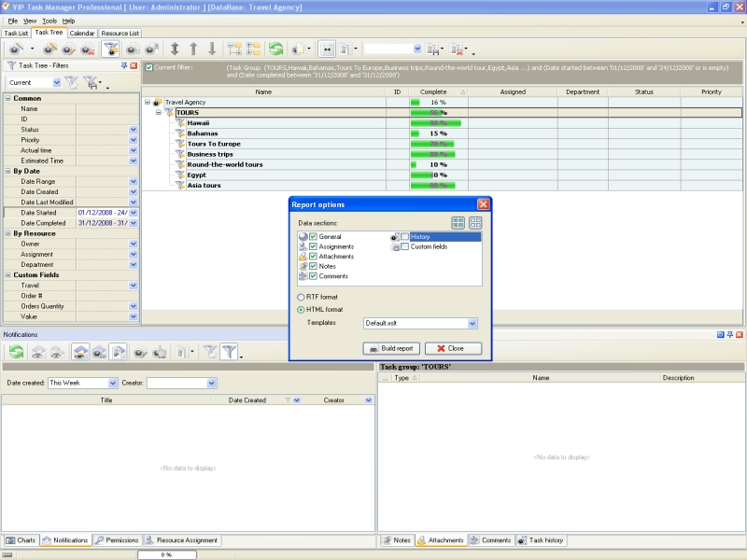The image size is (747, 560).
Task: Click the maximize icon on Notifications panel header
Action: pyautogui.click(x=720, y=335)
